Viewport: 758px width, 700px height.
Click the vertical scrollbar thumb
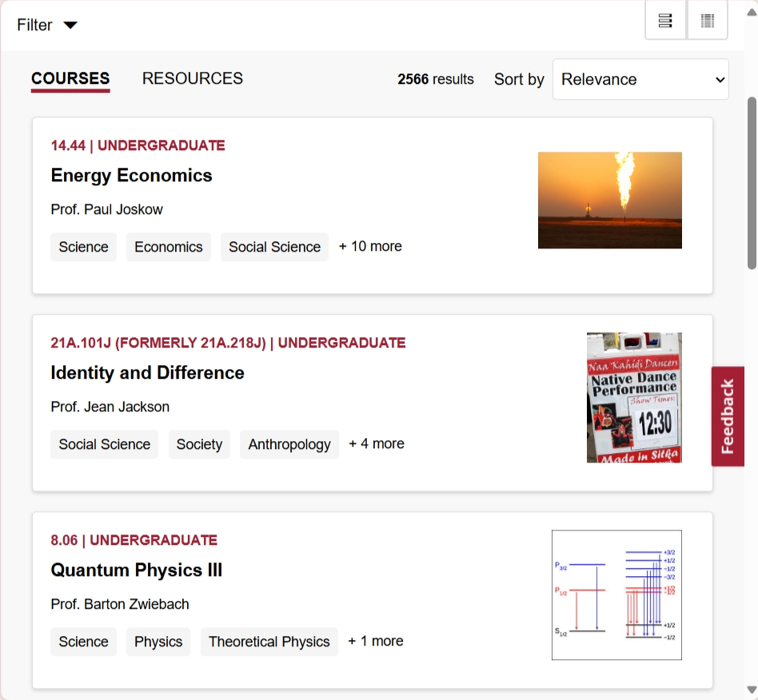click(x=752, y=183)
